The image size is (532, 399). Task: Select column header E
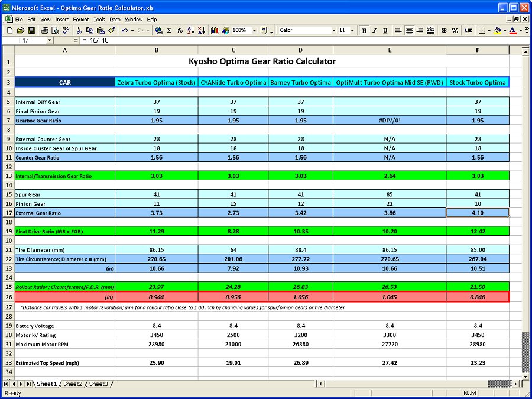coord(390,50)
